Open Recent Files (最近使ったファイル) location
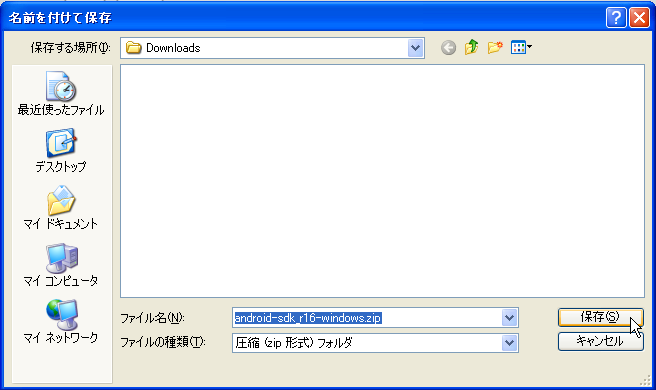This screenshot has width=656, height=390. tap(61, 94)
